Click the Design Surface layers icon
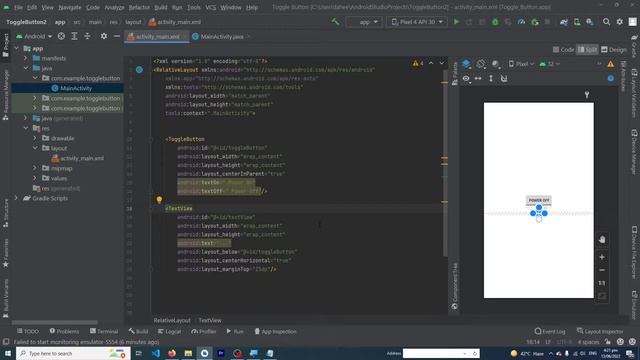Screen dimensions: 640x360 tap(466, 64)
